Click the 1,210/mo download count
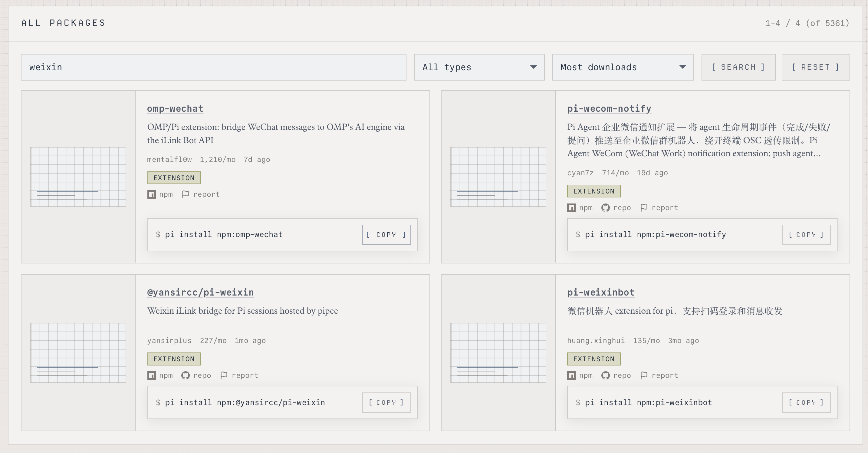868x453 pixels. (218, 160)
